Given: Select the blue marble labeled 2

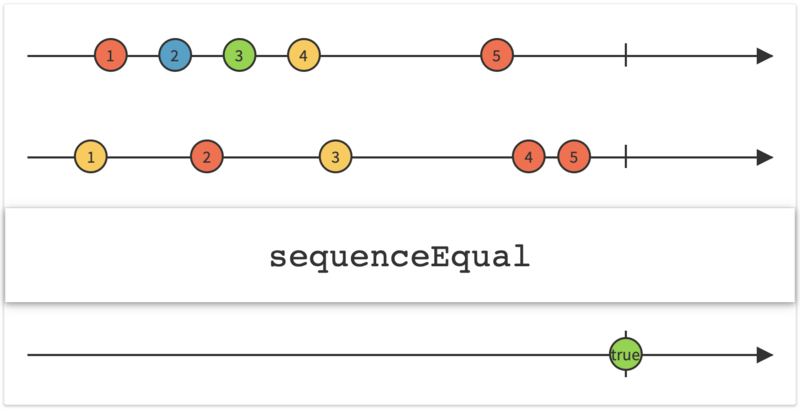Looking at the screenshot, I should [x=174, y=56].
